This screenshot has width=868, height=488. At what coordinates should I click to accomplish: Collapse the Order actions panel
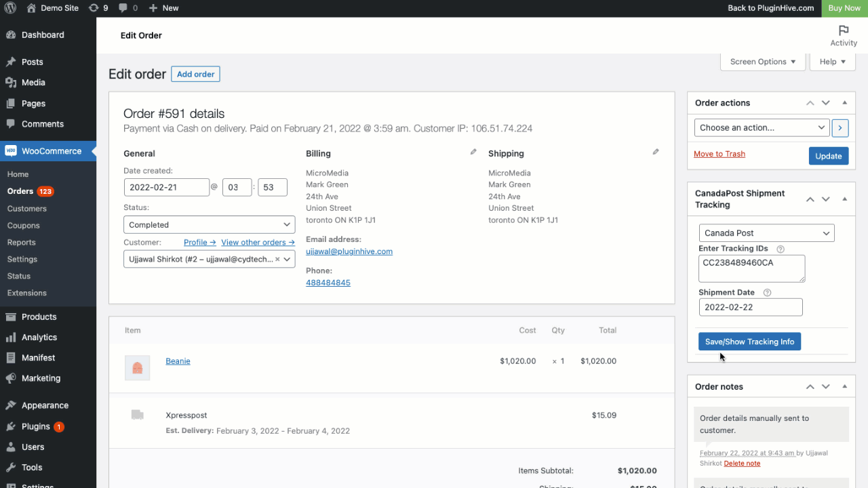[x=844, y=103]
